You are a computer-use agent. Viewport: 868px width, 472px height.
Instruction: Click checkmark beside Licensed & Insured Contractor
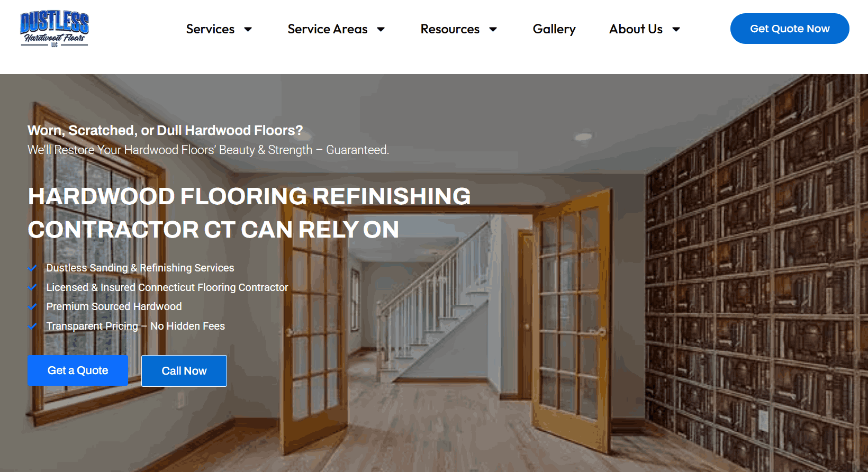pos(32,287)
